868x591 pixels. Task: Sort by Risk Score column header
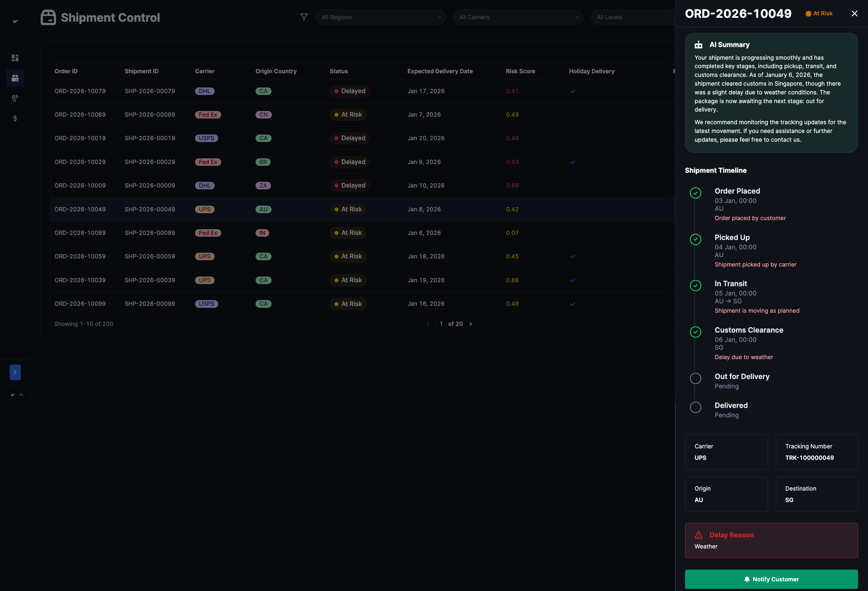point(520,71)
